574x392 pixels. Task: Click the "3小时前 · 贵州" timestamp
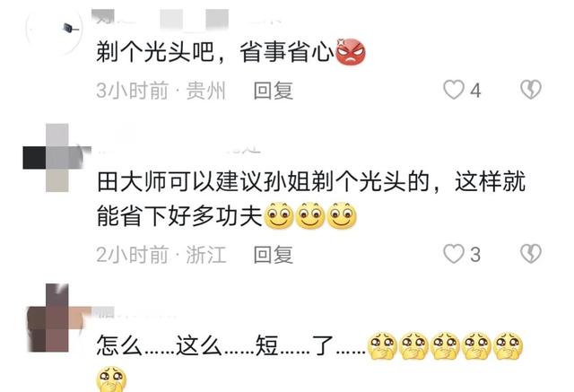coord(161,91)
